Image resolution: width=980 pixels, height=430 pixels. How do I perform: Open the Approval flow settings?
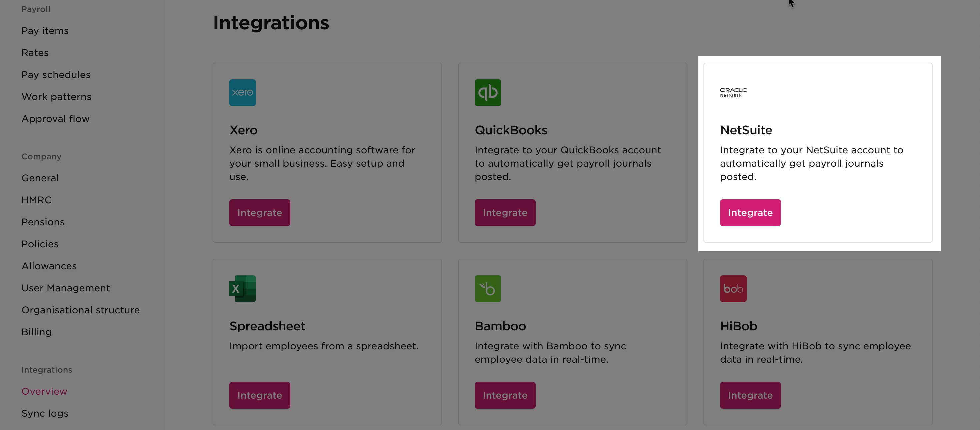click(x=56, y=118)
